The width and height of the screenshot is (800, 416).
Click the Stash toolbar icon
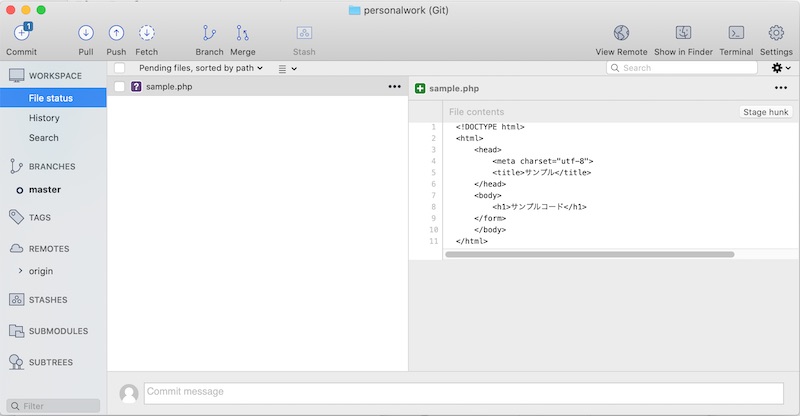coord(304,33)
